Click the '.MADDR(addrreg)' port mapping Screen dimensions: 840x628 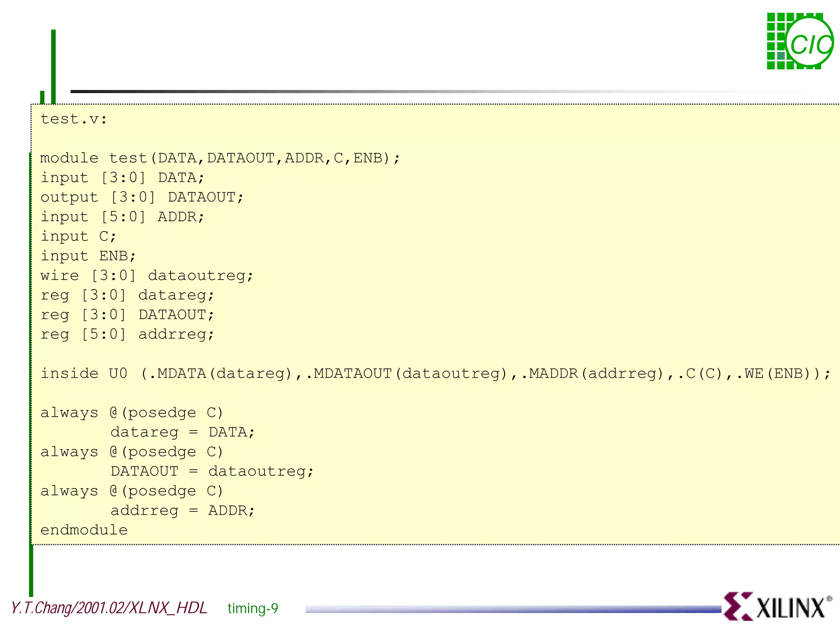click(x=593, y=374)
